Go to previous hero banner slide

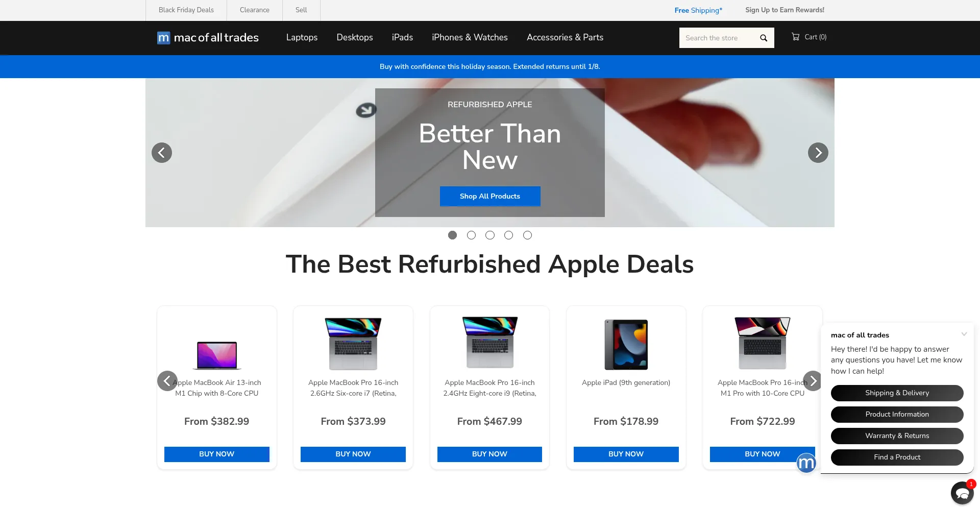click(x=162, y=153)
